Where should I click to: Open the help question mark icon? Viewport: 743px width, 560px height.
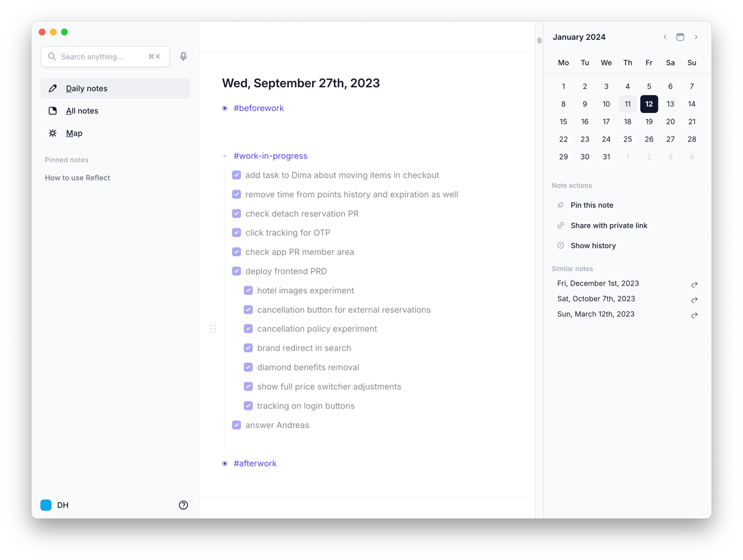[183, 505]
